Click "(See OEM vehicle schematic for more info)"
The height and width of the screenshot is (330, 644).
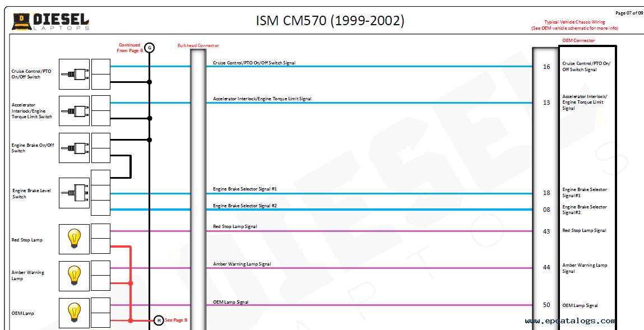[574, 29]
